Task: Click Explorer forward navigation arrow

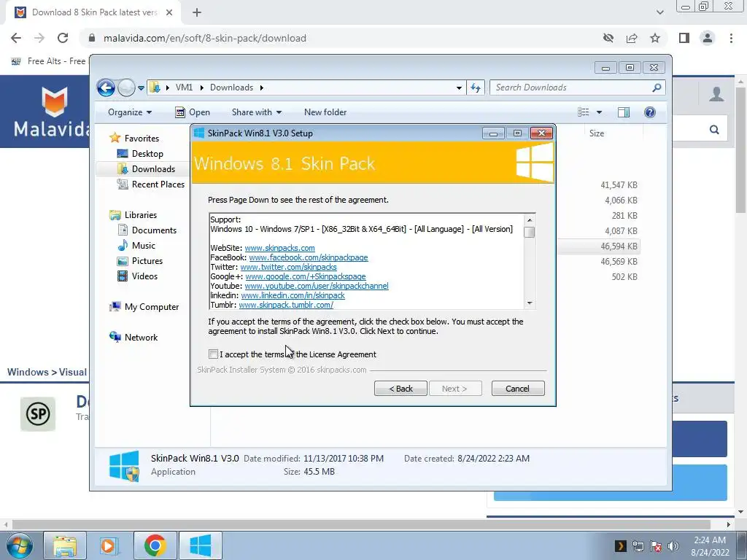Action: click(126, 87)
